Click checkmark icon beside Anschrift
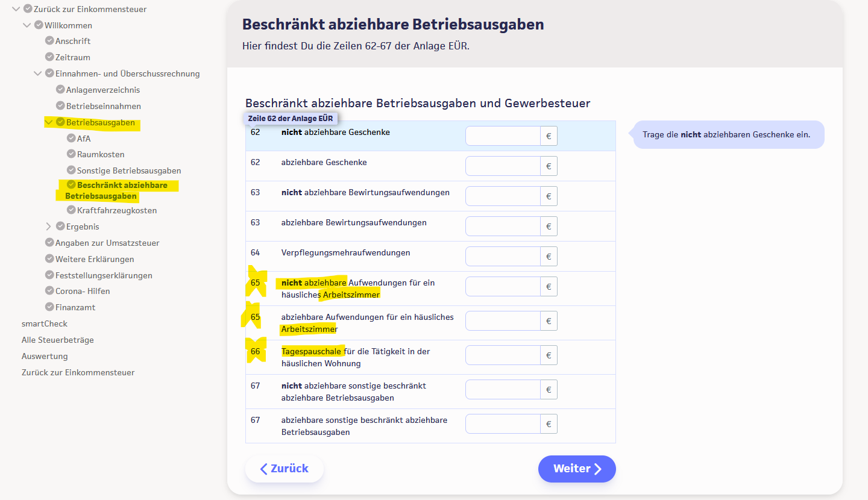 pyautogui.click(x=50, y=41)
